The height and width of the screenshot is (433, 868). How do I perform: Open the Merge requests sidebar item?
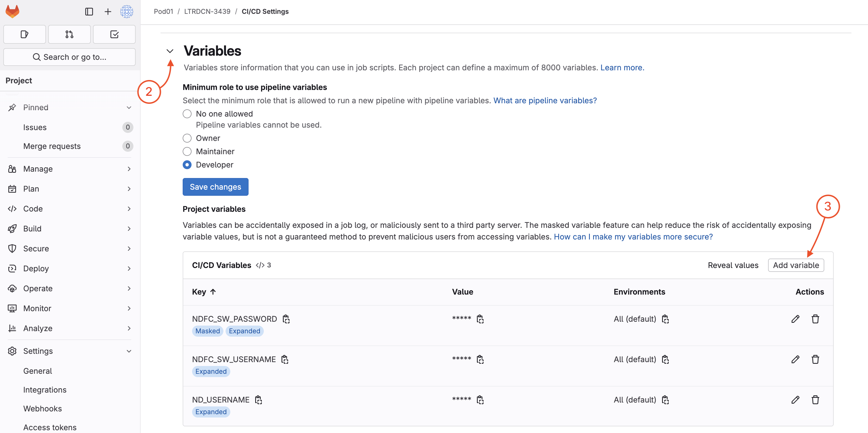52,146
